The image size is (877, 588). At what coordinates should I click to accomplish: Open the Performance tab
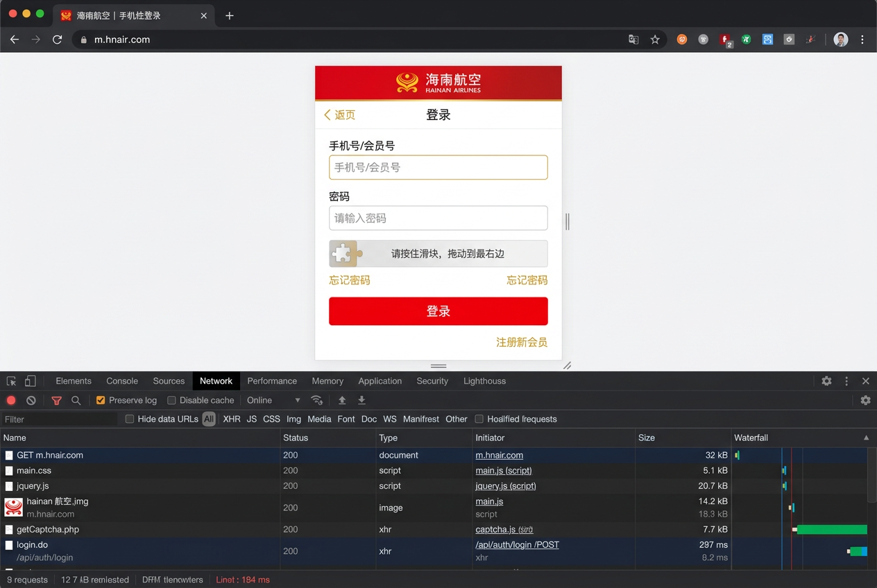(272, 381)
